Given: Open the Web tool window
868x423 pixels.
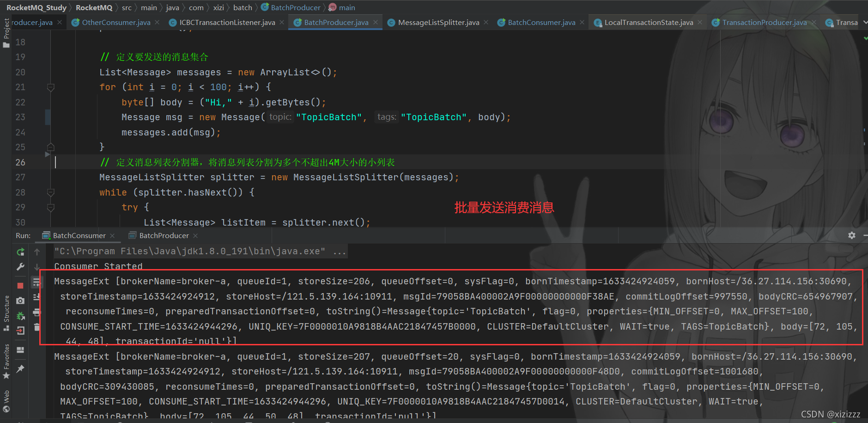Looking at the screenshot, I should coord(6,401).
